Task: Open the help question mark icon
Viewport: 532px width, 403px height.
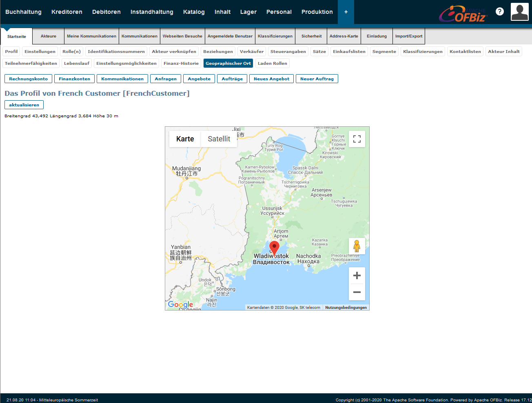Action: 499,11
